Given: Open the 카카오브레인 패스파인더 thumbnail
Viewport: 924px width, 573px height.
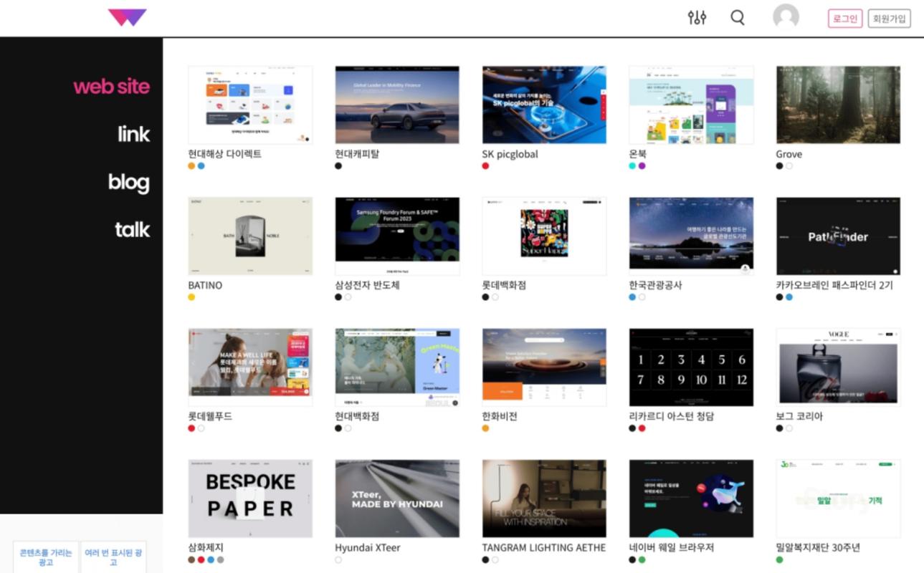Looking at the screenshot, I should [838, 236].
